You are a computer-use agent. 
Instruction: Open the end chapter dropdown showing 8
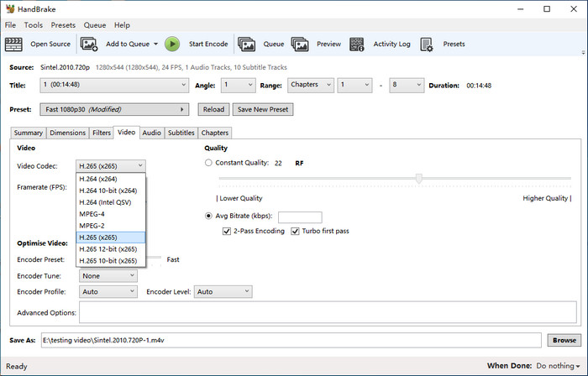[407, 85]
